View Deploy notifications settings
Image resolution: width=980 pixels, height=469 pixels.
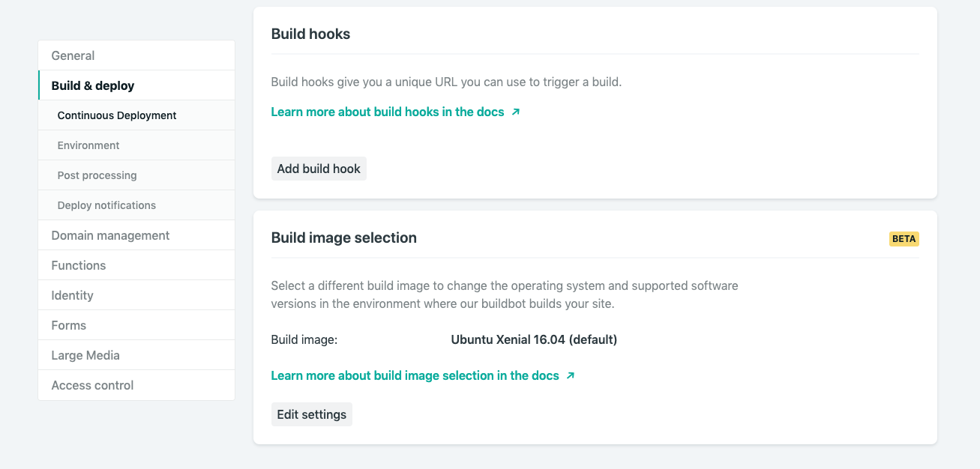(x=106, y=205)
